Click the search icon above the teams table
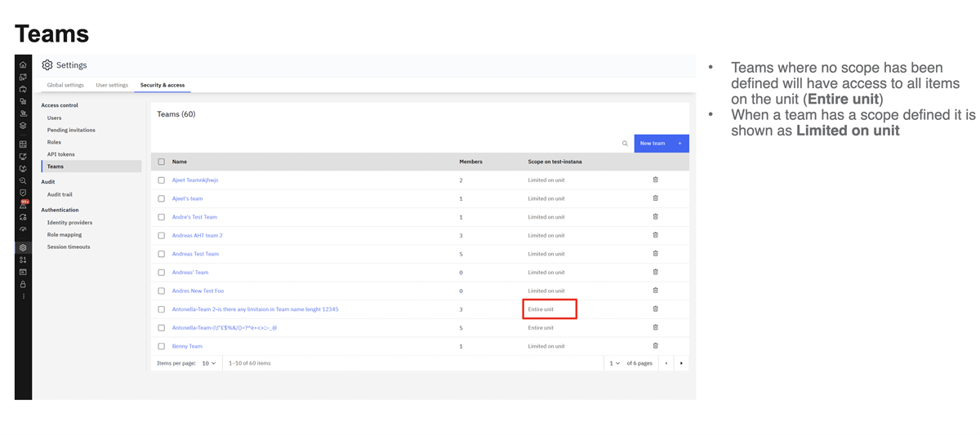This screenshot has height=435, width=980. pyautogui.click(x=625, y=144)
